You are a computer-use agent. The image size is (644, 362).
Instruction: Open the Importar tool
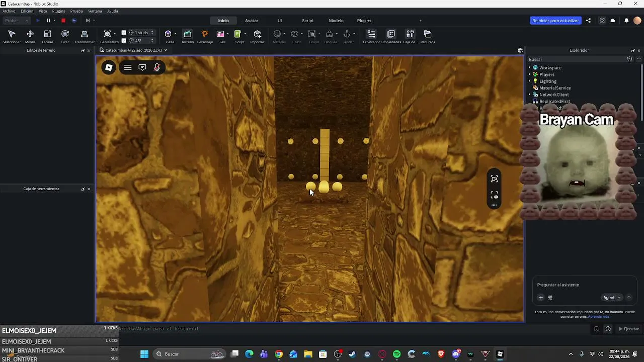click(257, 36)
